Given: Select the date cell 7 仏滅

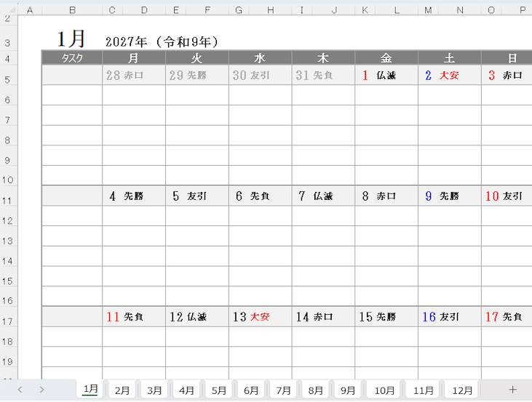Looking at the screenshot, I should [323, 196].
